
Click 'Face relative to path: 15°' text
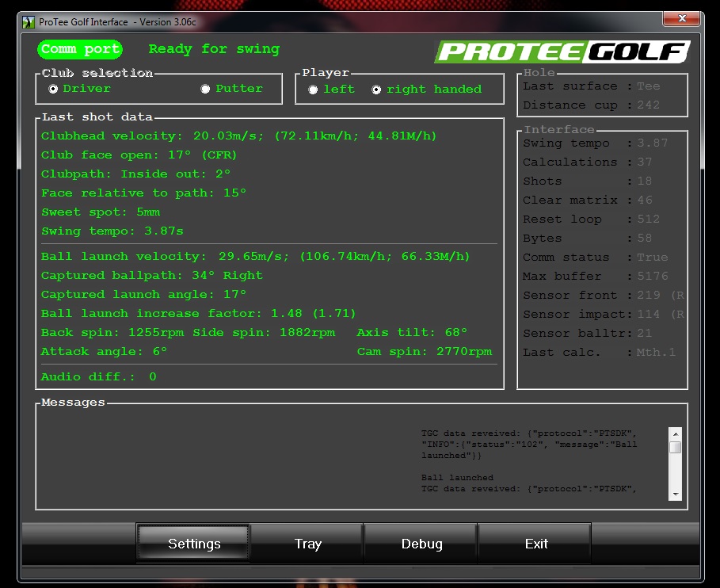[x=143, y=193]
